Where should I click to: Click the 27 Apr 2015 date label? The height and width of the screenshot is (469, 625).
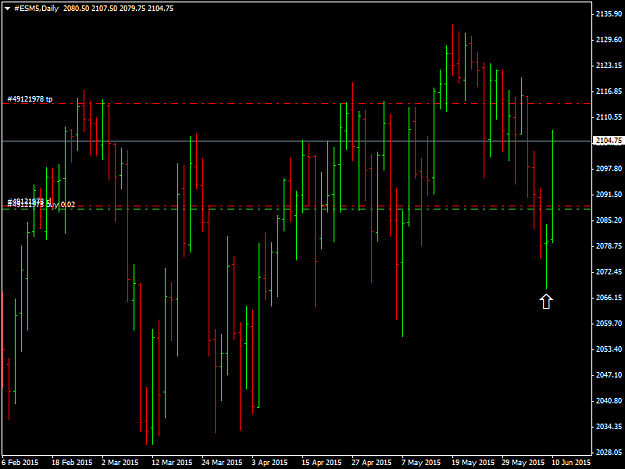click(371, 463)
